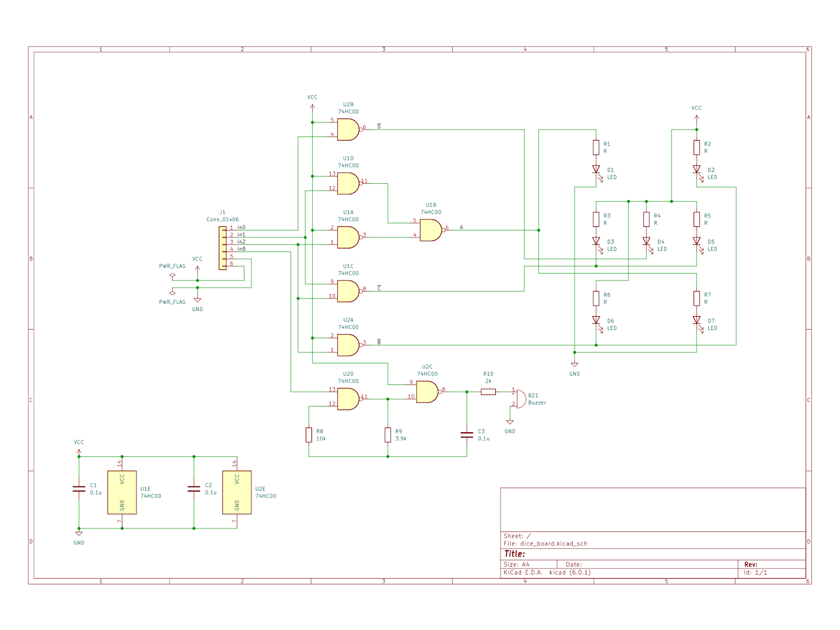Click the R8 10k resistor
840x630 pixels.
point(309,435)
